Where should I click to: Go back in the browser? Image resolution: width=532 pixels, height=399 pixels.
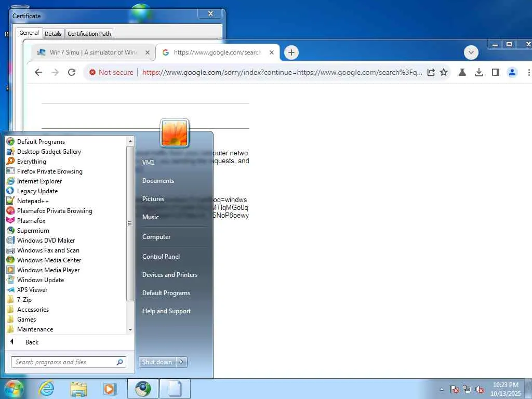(x=38, y=72)
